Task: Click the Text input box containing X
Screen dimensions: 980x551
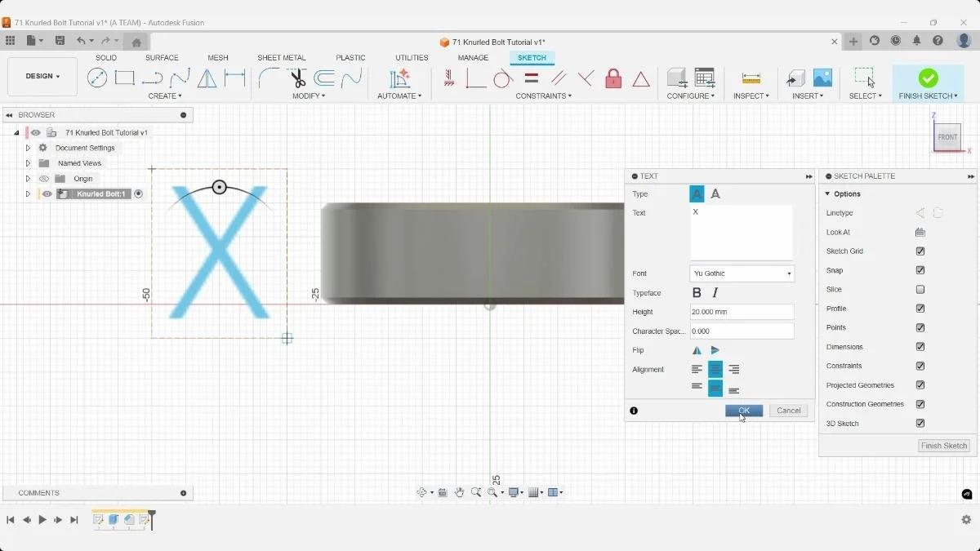Action: [742, 233]
